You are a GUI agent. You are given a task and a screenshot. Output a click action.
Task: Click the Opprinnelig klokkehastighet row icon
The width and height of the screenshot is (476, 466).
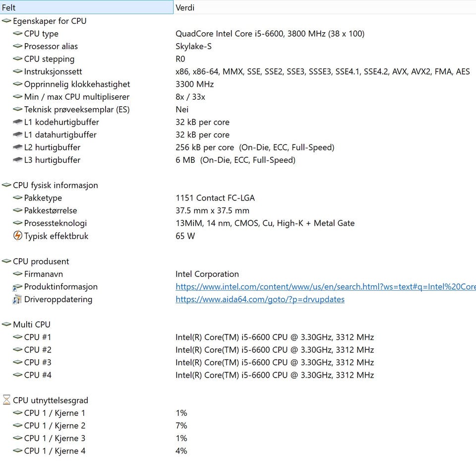(x=18, y=84)
